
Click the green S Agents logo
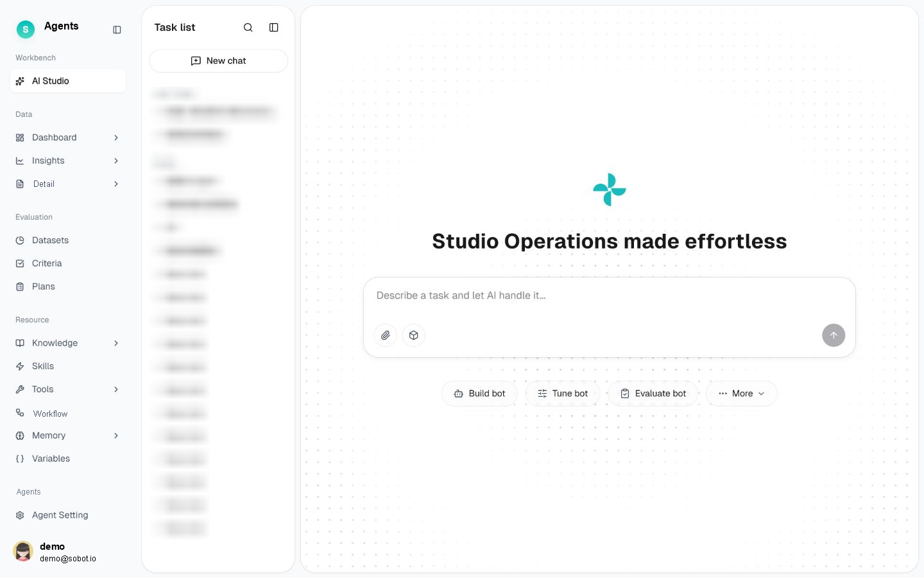click(26, 29)
